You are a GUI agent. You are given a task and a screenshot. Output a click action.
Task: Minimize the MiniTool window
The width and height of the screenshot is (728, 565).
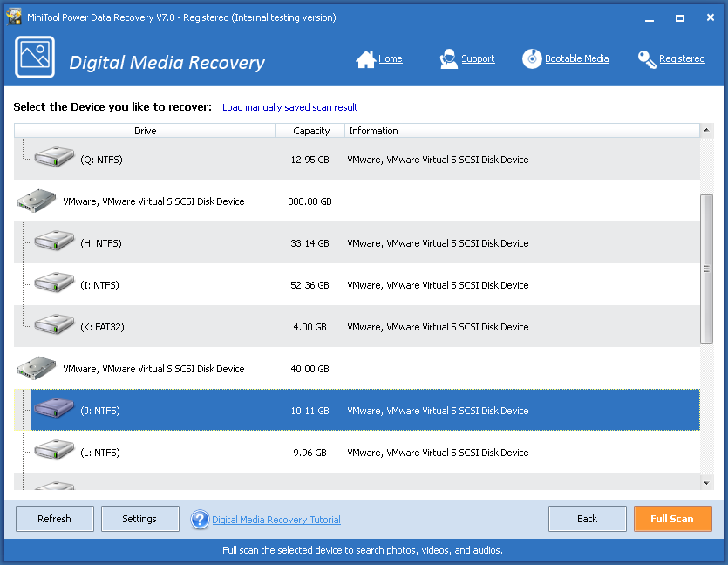(650, 18)
